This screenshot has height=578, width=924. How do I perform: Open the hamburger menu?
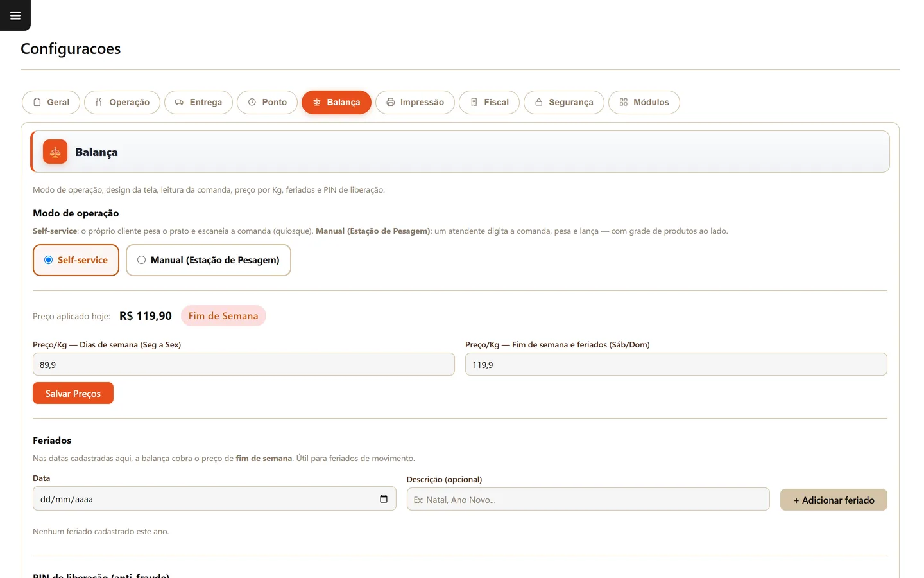pyautogui.click(x=15, y=15)
